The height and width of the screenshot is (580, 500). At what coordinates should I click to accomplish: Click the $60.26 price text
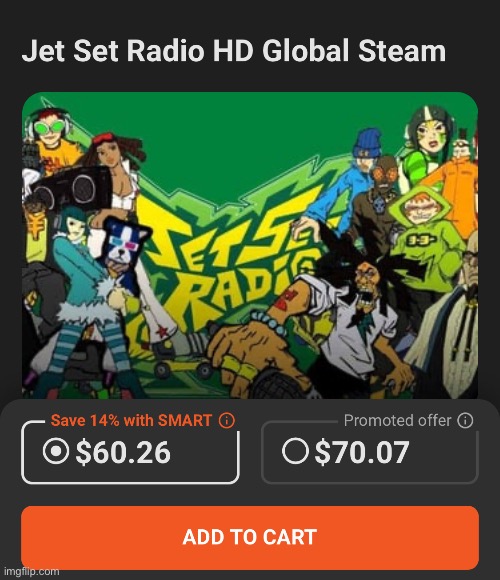(123, 452)
